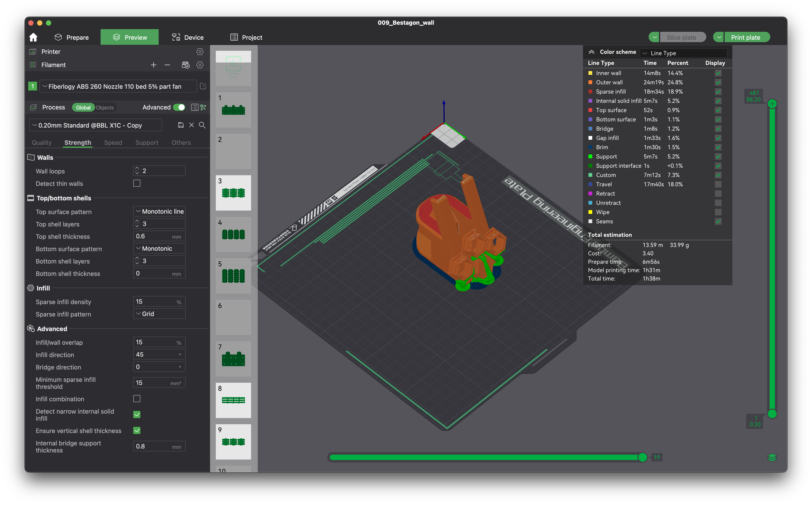Select the Objects process scope button
The image size is (812, 505).
coord(105,107)
